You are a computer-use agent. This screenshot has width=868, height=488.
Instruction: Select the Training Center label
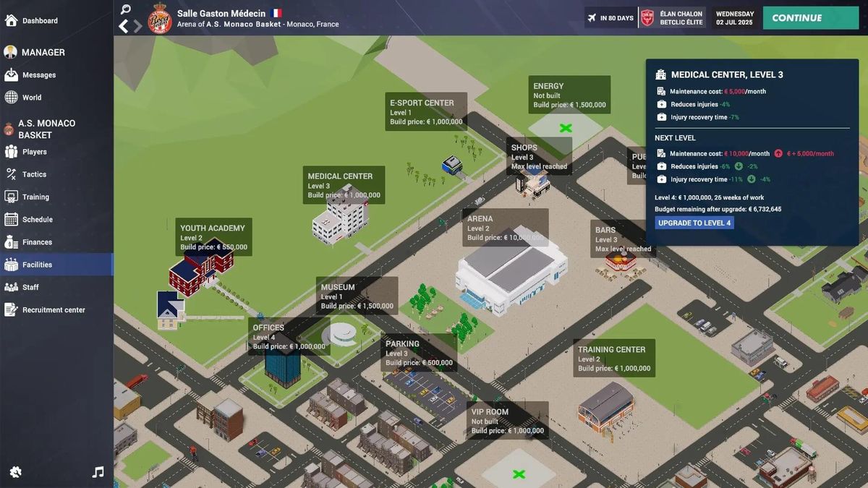pos(613,359)
